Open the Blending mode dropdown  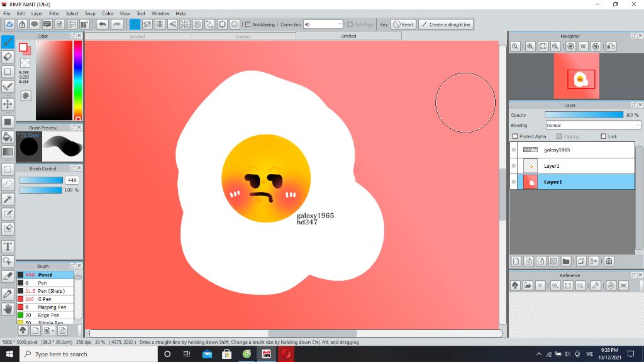(x=592, y=125)
